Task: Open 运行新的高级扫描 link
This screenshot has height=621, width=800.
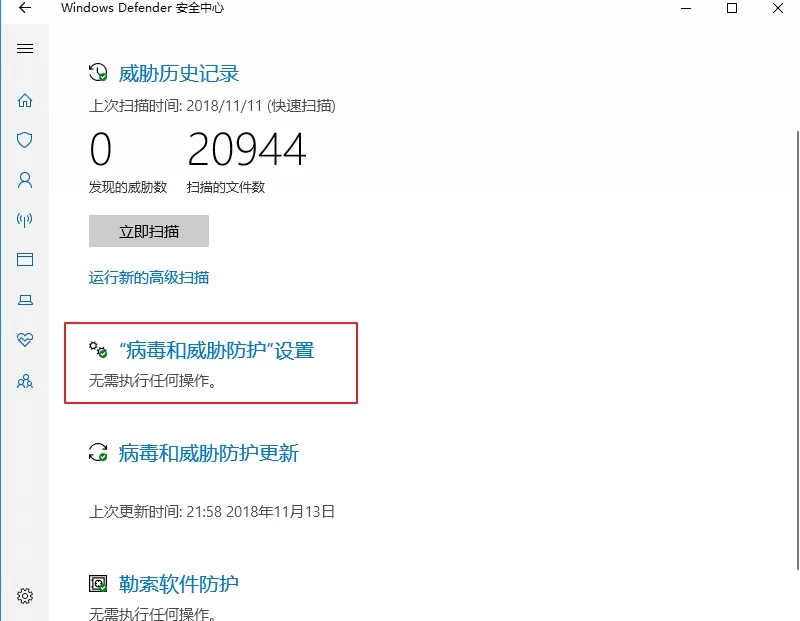Action: pyautogui.click(x=149, y=278)
